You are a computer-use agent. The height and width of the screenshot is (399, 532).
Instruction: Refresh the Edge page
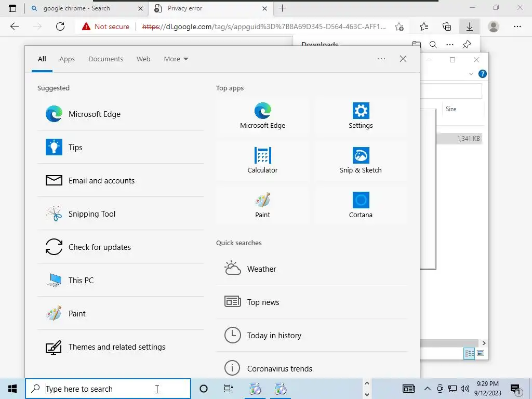point(60,26)
